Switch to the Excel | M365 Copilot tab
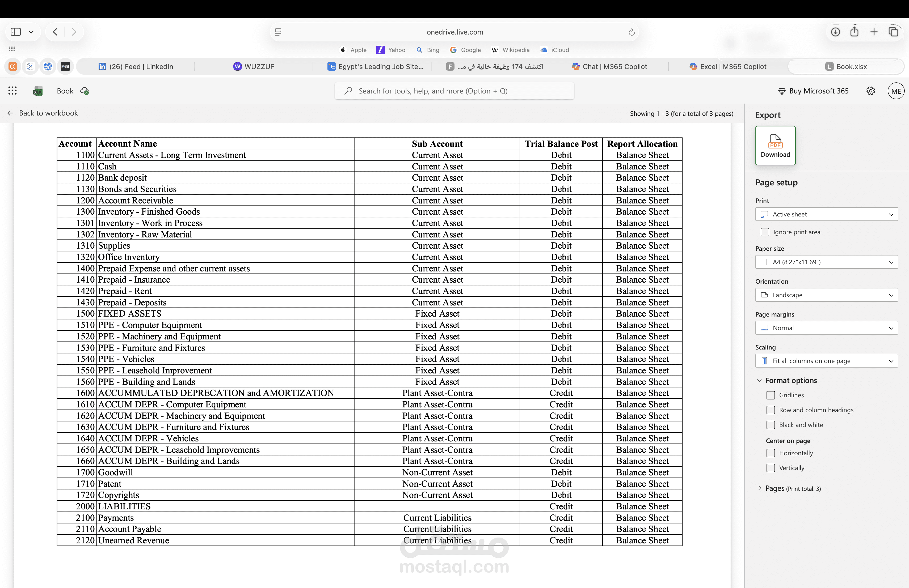 click(x=727, y=66)
